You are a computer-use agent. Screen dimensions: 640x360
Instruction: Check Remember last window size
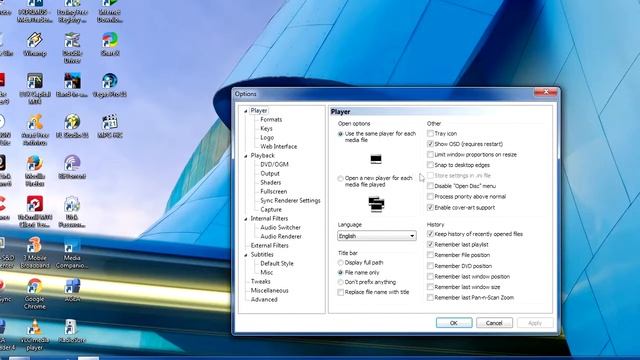coord(430,287)
